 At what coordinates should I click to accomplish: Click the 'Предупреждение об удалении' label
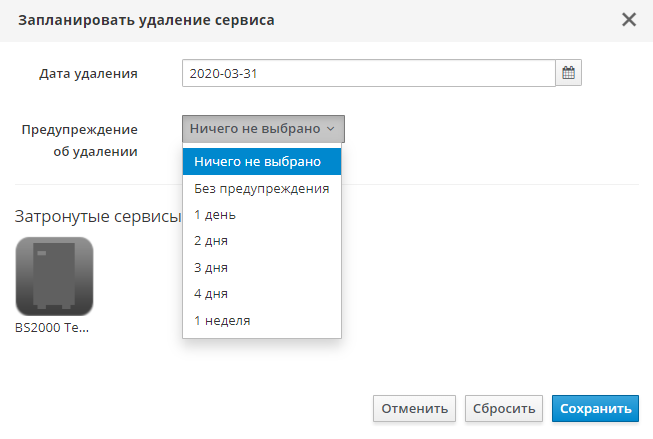[80, 140]
